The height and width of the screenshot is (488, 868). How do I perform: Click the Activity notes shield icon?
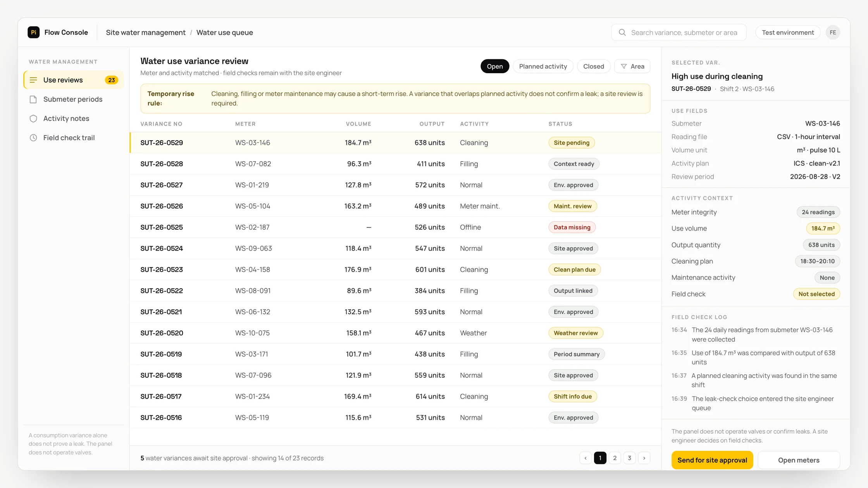coord(33,119)
